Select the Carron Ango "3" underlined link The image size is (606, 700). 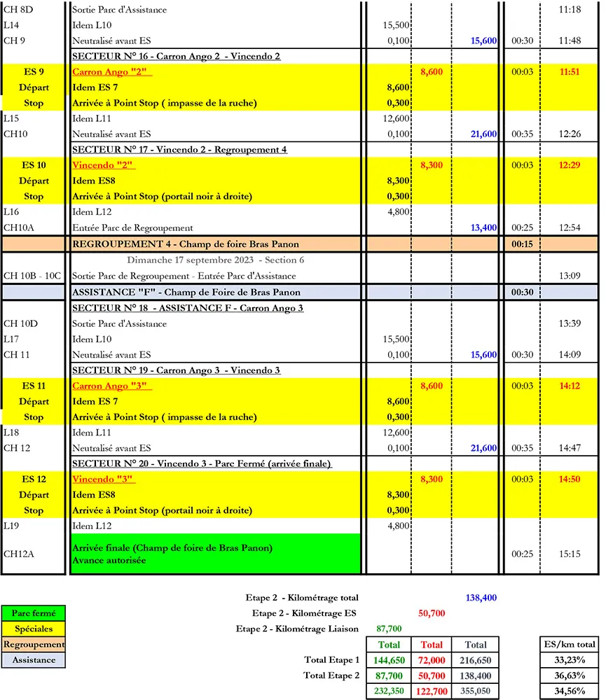click(x=112, y=386)
